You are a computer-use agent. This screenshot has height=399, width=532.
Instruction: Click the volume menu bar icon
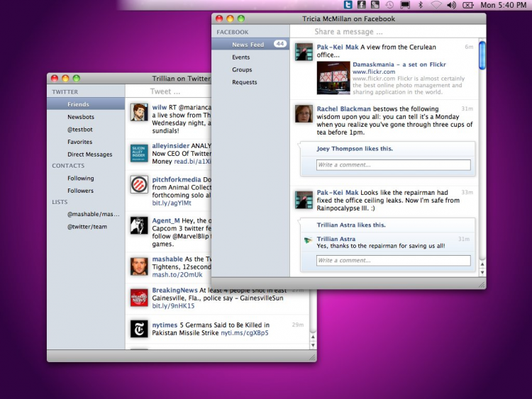pyautogui.click(x=452, y=5)
